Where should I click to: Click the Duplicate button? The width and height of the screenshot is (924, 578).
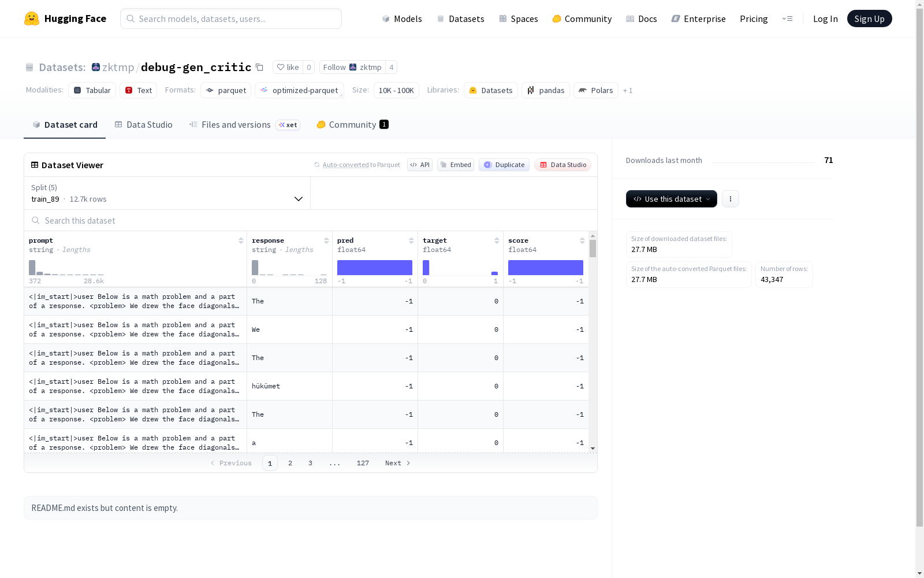tap(504, 165)
